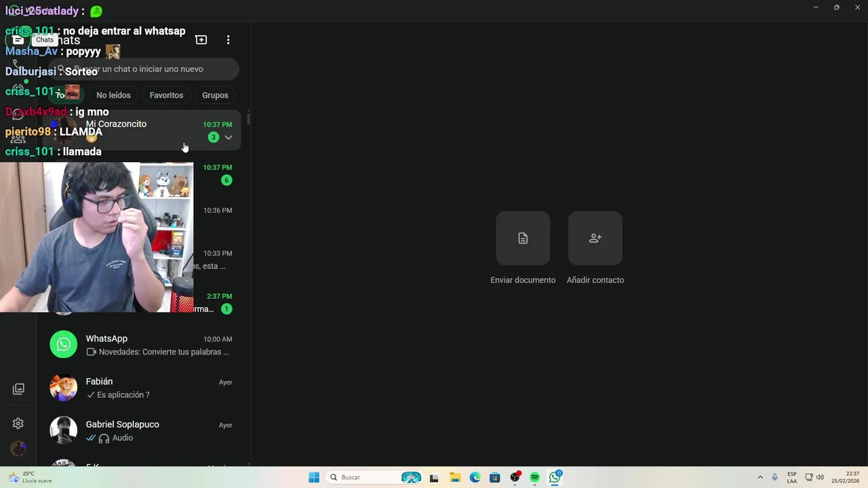
Task: Click Gabriel Soplapuco's profile picture
Action: coord(64,430)
